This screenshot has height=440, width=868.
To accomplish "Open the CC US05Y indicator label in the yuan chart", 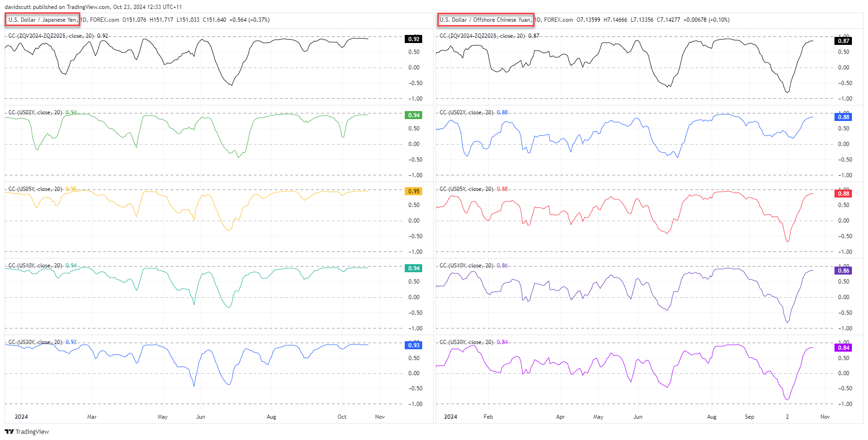I will pyautogui.click(x=467, y=189).
